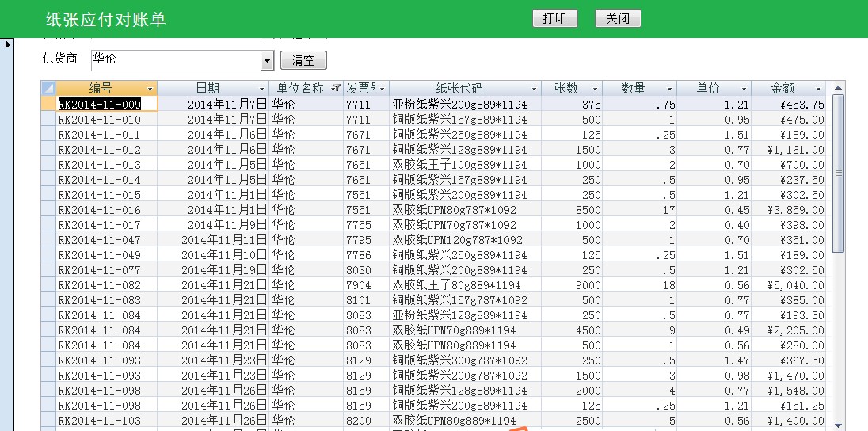Screen dimensions: 868x431
Task: Click the amount ¥5,040.00
Action: click(789, 285)
